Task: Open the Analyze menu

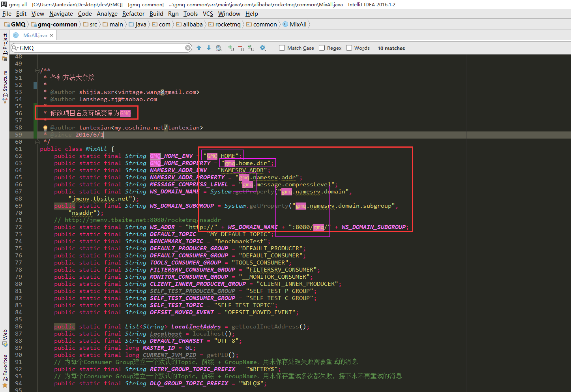Action: 107,13
